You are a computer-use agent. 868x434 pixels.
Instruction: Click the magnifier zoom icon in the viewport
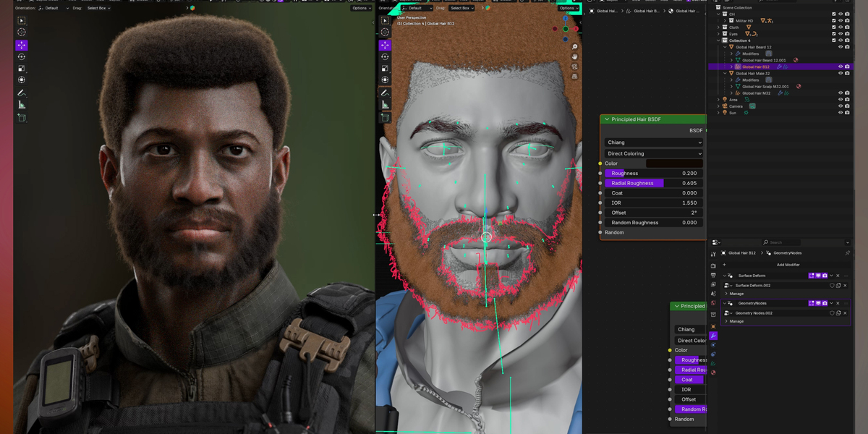pyautogui.click(x=574, y=47)
